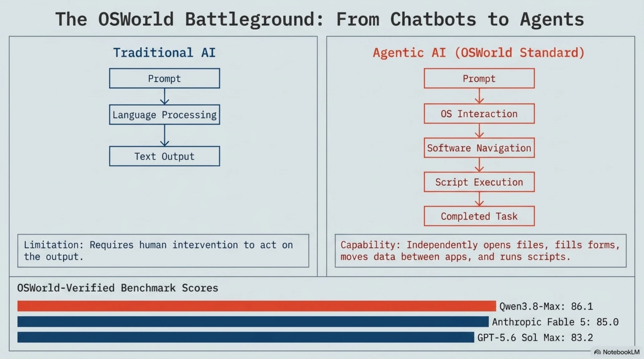Click the title "The OSWorld Battleground: From Chatbots to Agents"
Viewport: 644px width, 359px height.
(x=320, y=19)
